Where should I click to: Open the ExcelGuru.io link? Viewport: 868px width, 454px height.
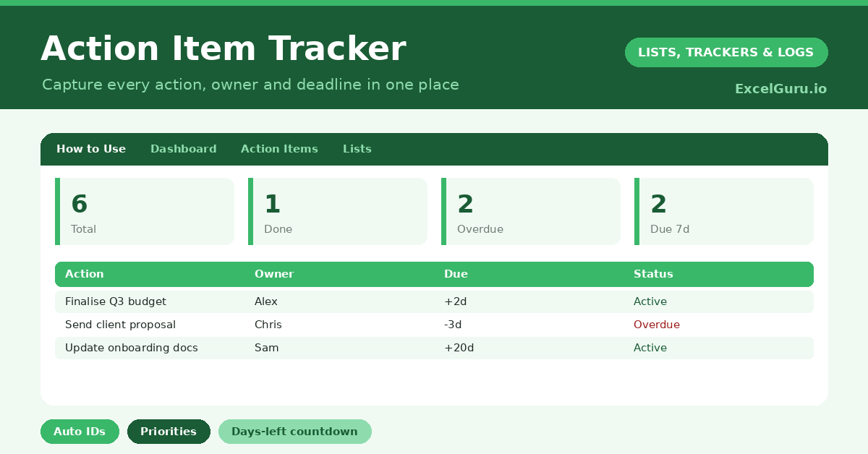780,89
